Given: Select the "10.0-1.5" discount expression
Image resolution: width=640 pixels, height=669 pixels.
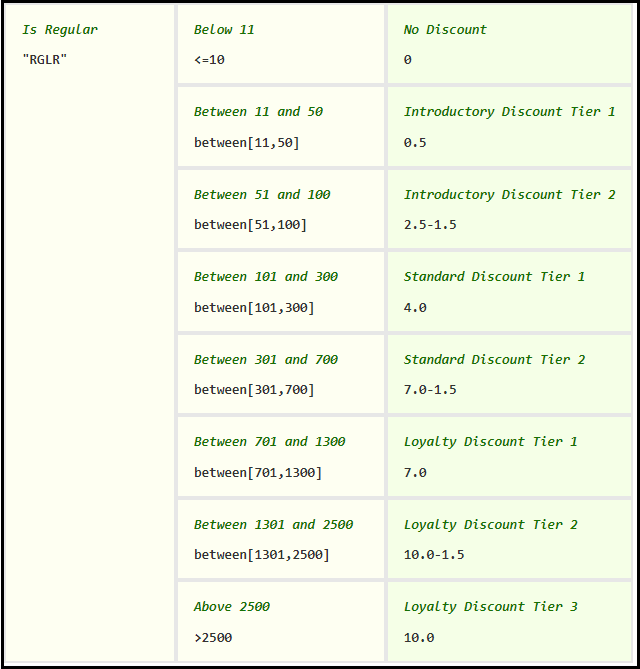Looking at the screenshot, I should pos(434,554).
